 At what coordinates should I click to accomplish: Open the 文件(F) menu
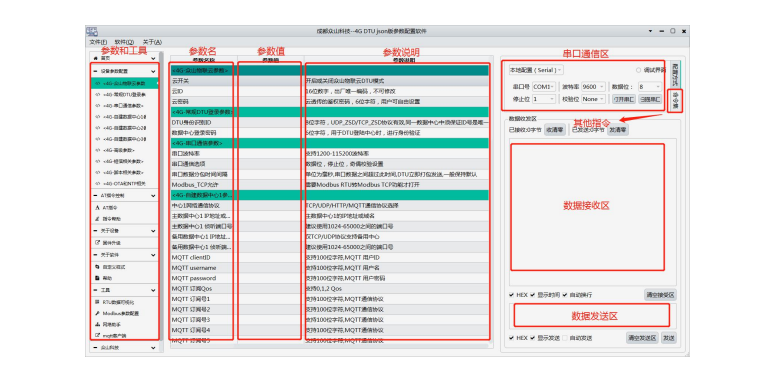click(98, 42)
